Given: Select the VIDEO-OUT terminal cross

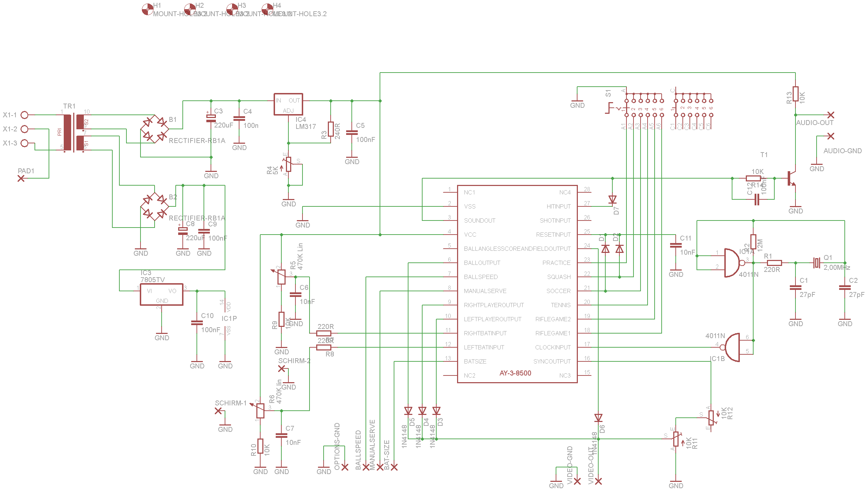Looking at the screenshot, I should tap(598, 481).
